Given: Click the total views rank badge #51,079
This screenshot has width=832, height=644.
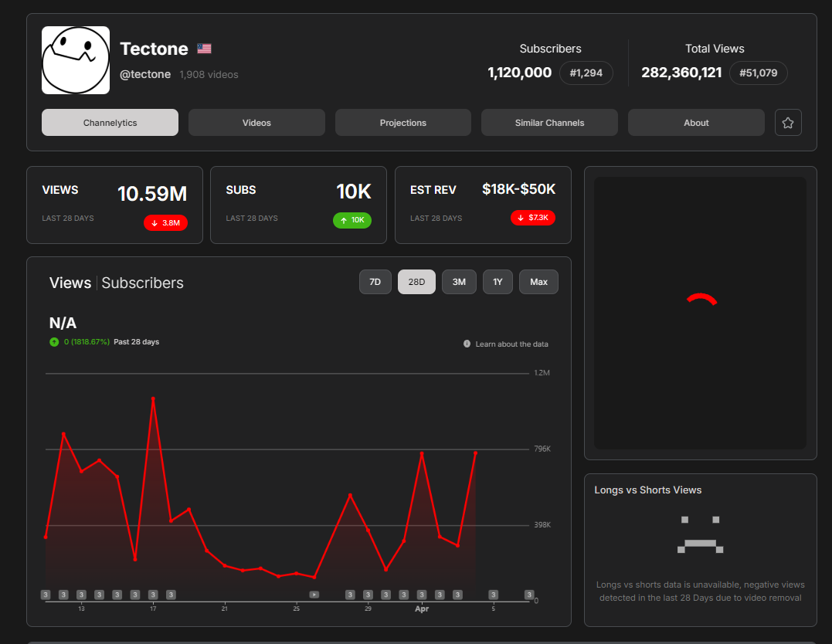Looking at the screenshot, I should [759, 73].
